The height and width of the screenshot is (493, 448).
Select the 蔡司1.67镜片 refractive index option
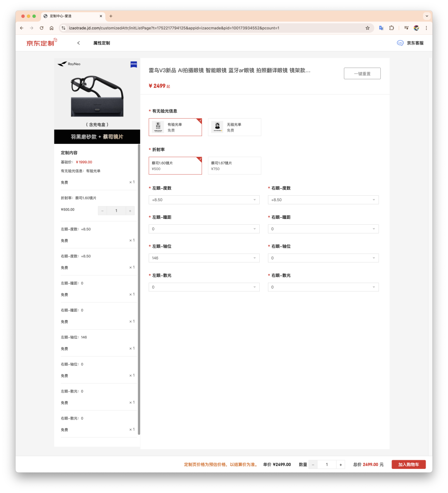click(x=234, y=165)
